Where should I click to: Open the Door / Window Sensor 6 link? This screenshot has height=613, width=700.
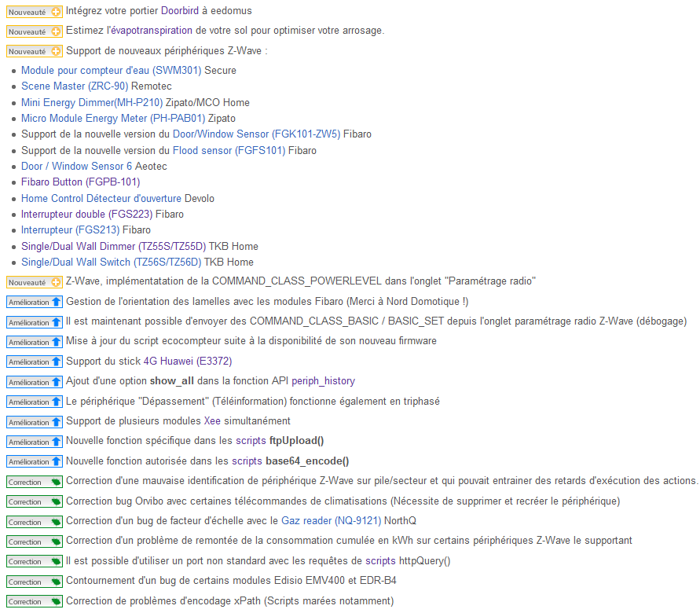[x=77, y=166]
